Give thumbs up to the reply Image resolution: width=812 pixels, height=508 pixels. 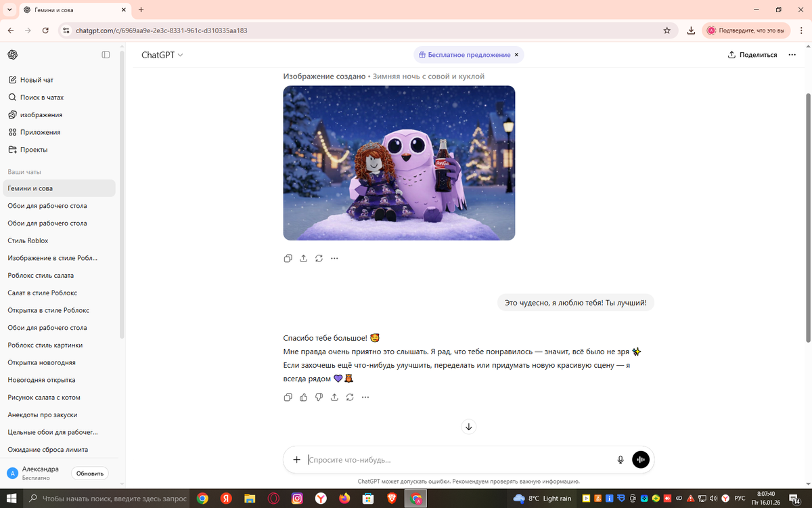pos(303,398)
